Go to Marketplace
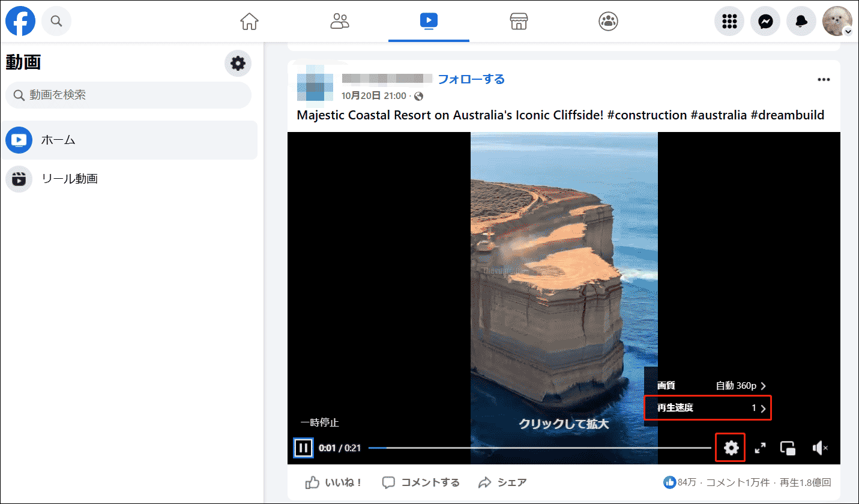The image size is (859, 504). 519,21
